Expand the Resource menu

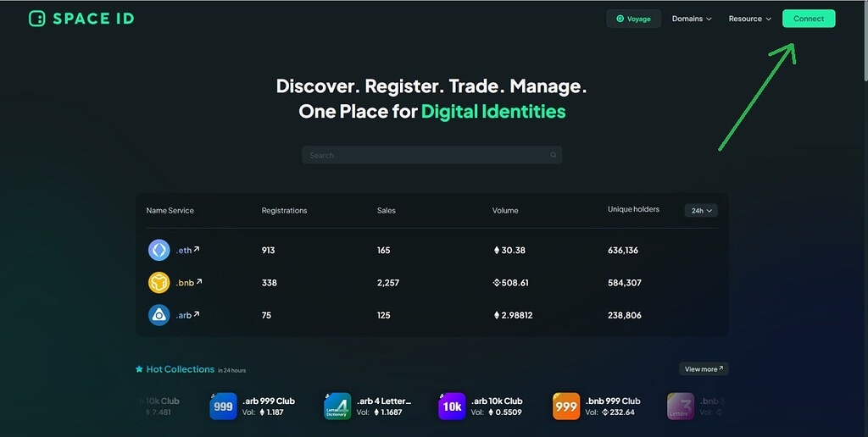tap(750, 19)
